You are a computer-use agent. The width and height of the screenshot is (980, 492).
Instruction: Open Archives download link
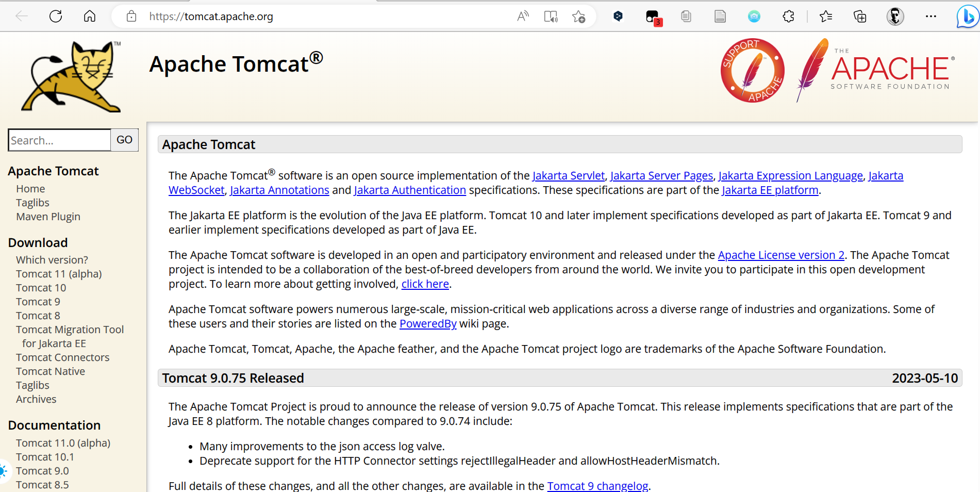(x=36, y=399)
